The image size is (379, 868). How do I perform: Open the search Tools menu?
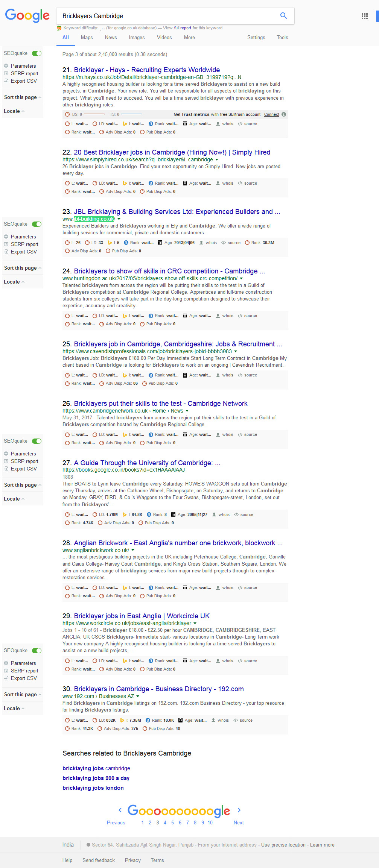pos(282,38)
